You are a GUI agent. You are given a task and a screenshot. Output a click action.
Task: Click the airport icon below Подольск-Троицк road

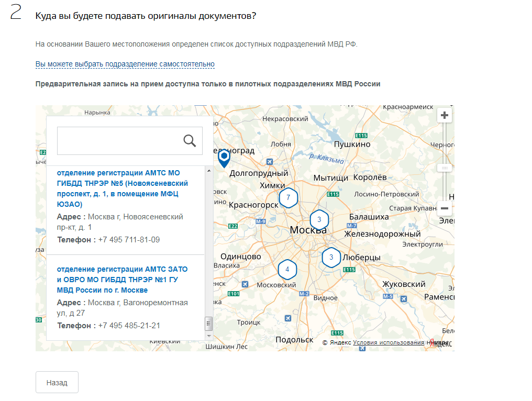(287, 318)
